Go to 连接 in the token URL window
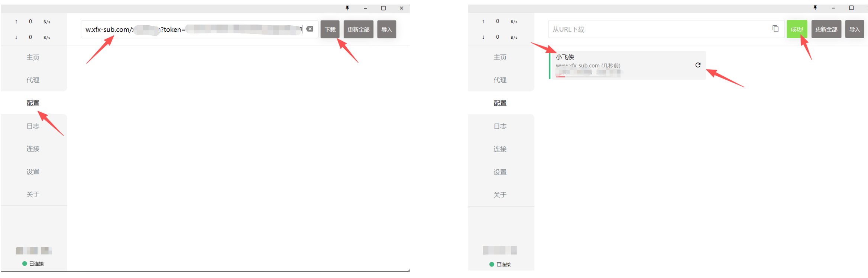Viewport: 868px width, 278px height. (33, 149)
